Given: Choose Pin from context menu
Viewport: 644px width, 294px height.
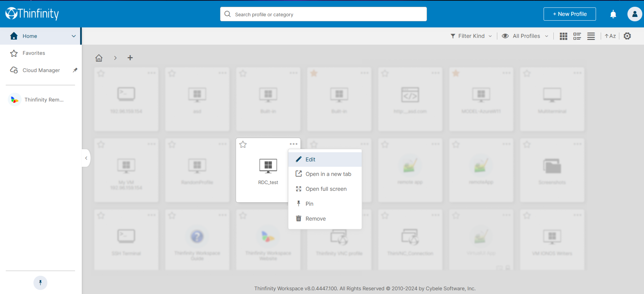Looking at the screenshot, I should point(325,204).
